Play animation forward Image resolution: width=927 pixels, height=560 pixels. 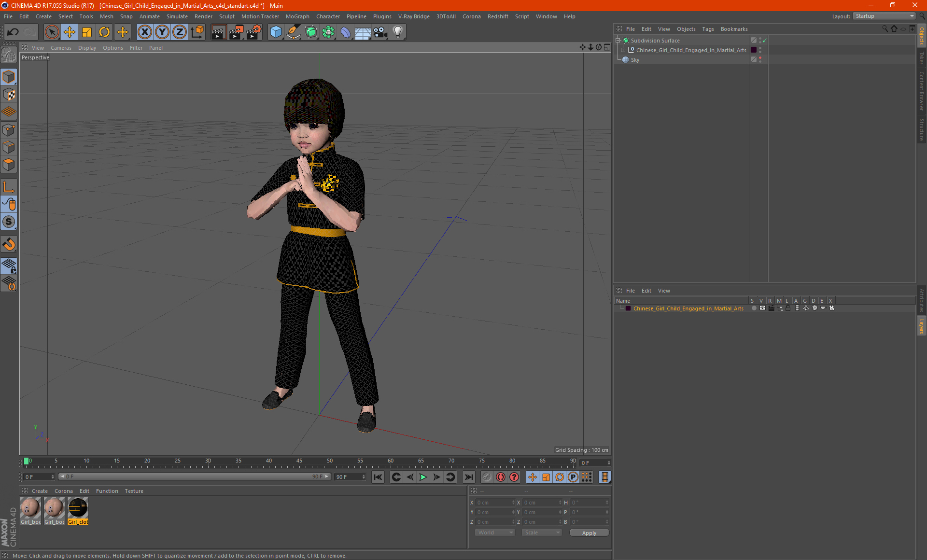click(x=423, y=477)
